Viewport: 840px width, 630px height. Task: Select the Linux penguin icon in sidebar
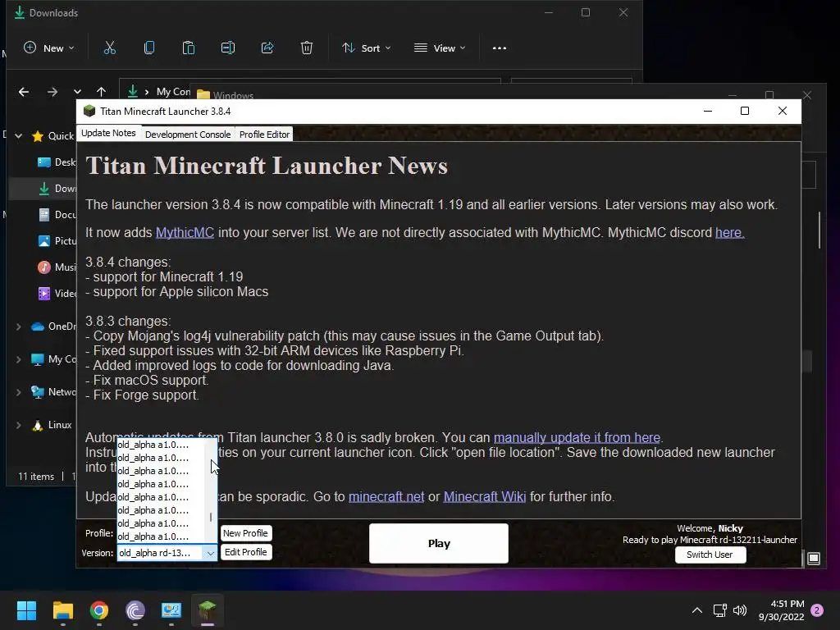click(38, 425)
